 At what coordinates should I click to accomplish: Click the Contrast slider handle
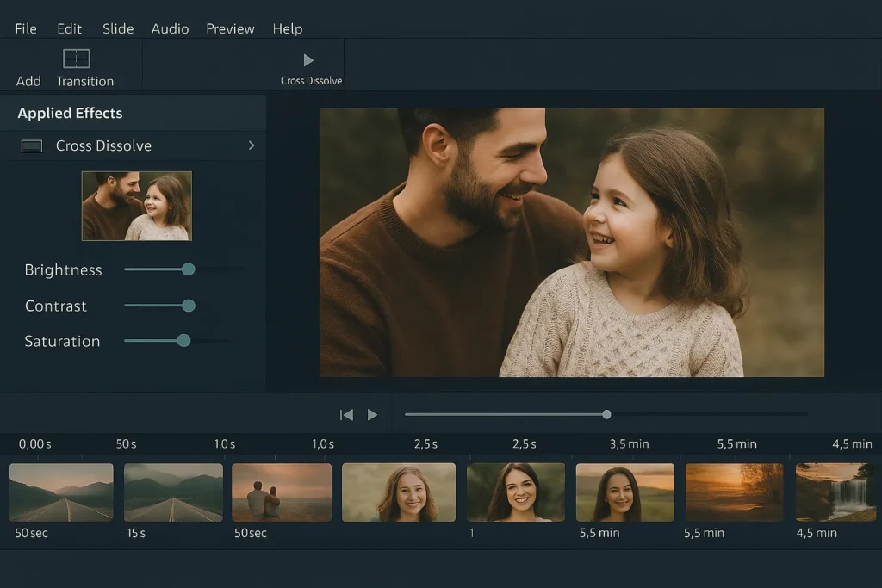189,306
